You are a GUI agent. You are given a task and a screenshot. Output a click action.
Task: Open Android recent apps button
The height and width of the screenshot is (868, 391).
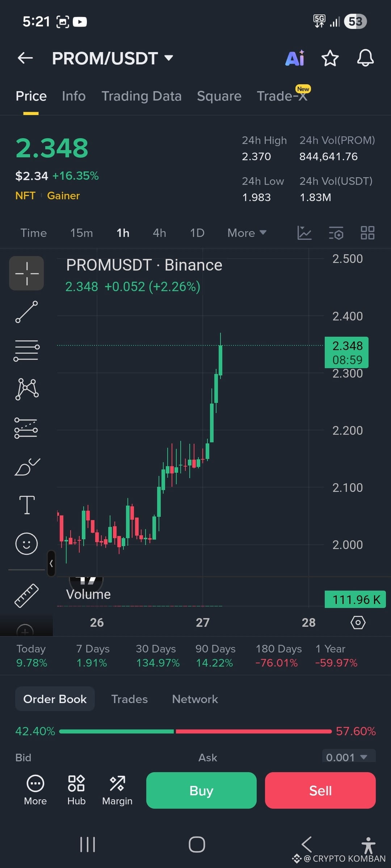point(88,844)
